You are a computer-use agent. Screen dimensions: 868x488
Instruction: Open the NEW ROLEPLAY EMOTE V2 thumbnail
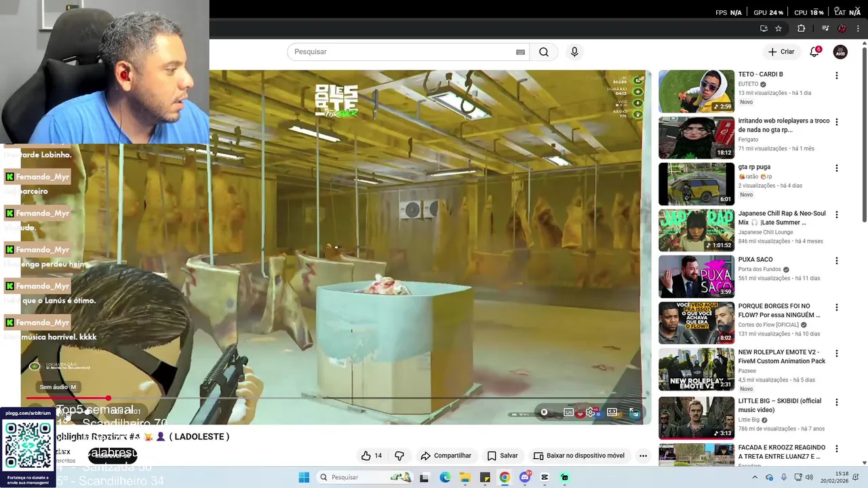pos(696,369)
